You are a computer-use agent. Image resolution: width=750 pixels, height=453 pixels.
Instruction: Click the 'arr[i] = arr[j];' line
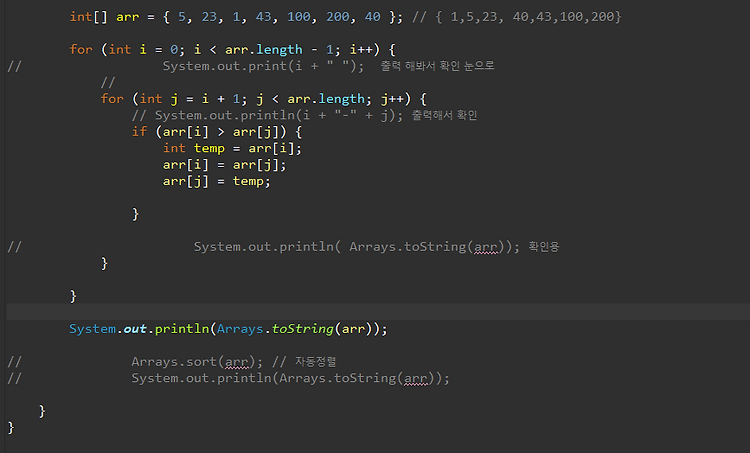(224, 165)
